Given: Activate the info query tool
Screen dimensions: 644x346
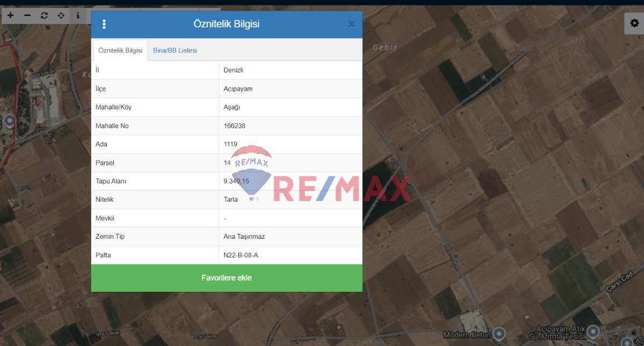Looking at the screenshot, I should tap(78, 16).
